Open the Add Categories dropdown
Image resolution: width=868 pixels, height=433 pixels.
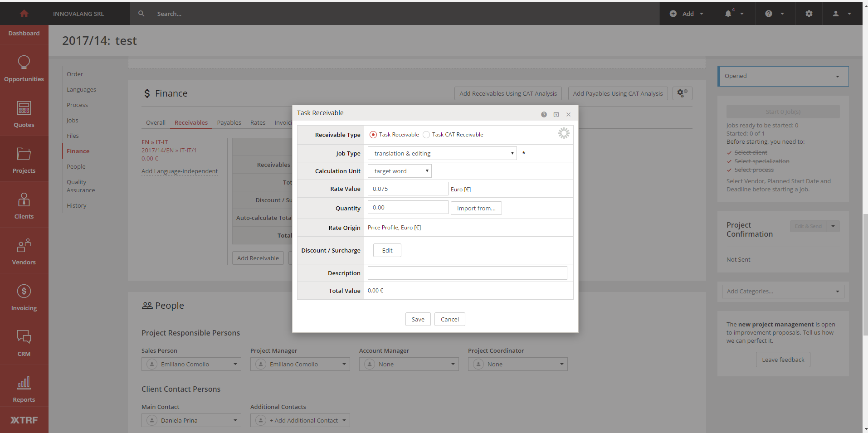pos(783,291)
